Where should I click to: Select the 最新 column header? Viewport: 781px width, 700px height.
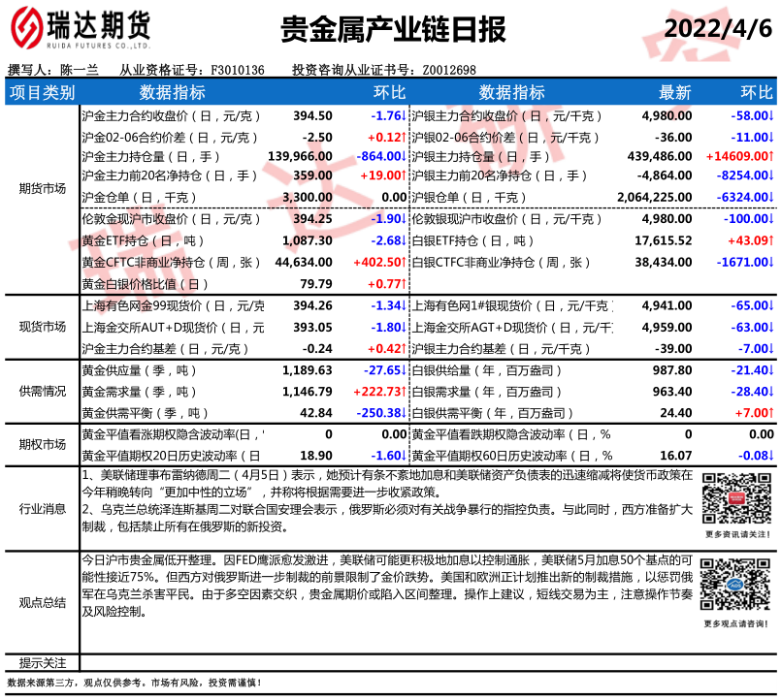click(675, 93)
